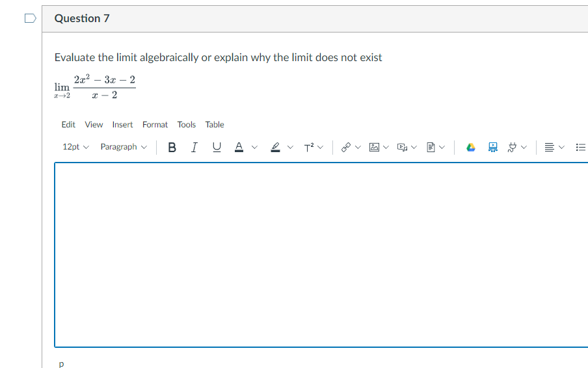Viewport: 588px width, 368px height.
Task: Click inside the answer text editor area
Action: (321, 255)
